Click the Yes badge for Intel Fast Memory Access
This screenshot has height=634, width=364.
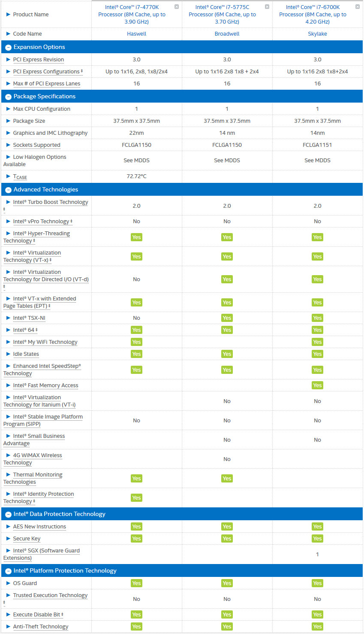click(x=318, y=385)
